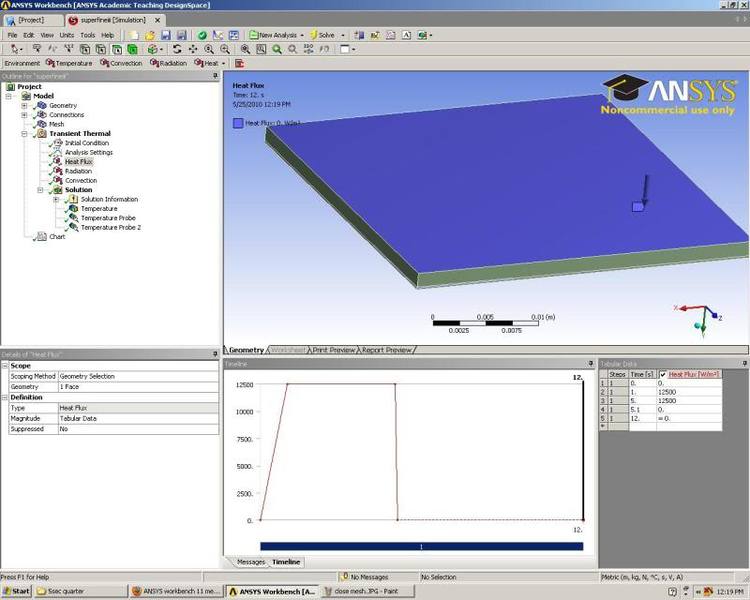750x600 pixels.
Task: Click the Magnitude 'Tabular Data' field
Action: click(138, 418)
